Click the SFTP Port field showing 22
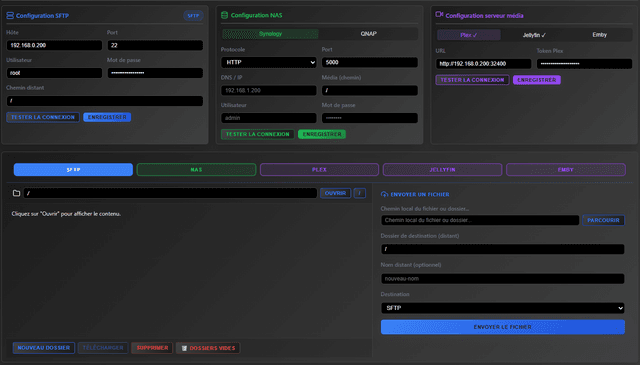Screen dimensions: 640x365 point(155,45)
